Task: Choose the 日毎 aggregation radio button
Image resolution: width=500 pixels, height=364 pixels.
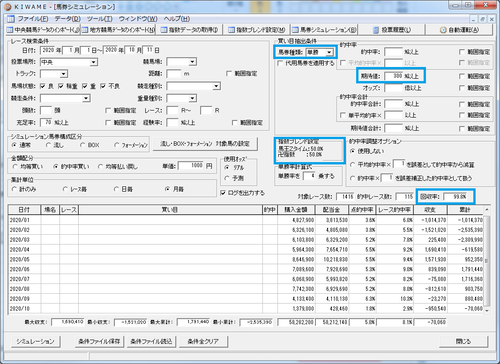Action: [116, 189]
